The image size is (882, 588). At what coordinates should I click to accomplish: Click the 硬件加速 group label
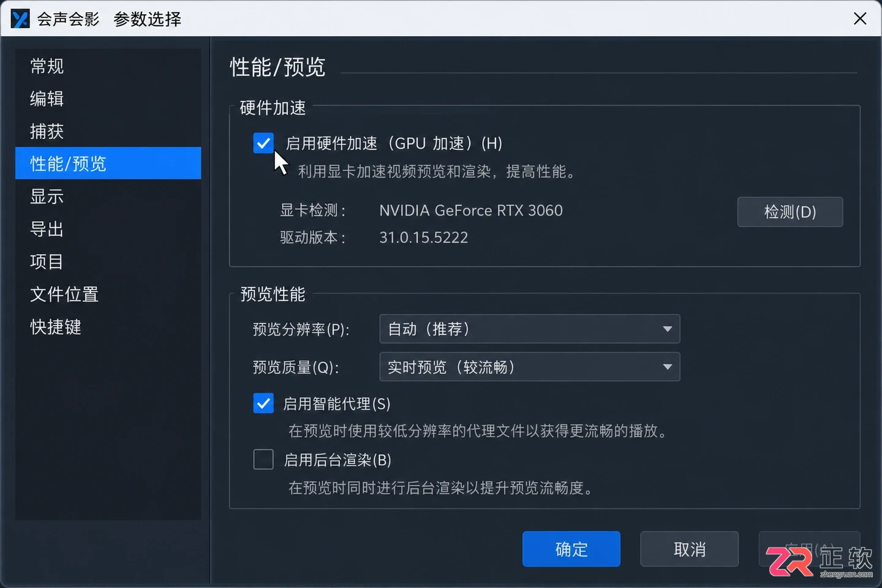point(273,108)
